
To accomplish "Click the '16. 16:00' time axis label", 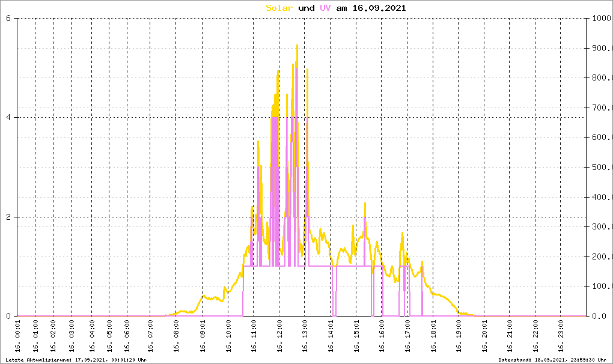I will (382, 336).
